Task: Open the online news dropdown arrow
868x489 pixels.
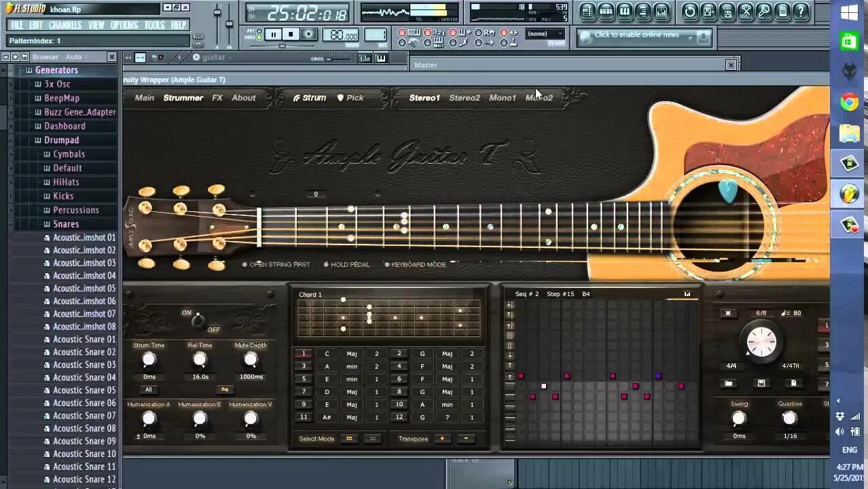Action: pyautogui.click(x=690, y=38)
